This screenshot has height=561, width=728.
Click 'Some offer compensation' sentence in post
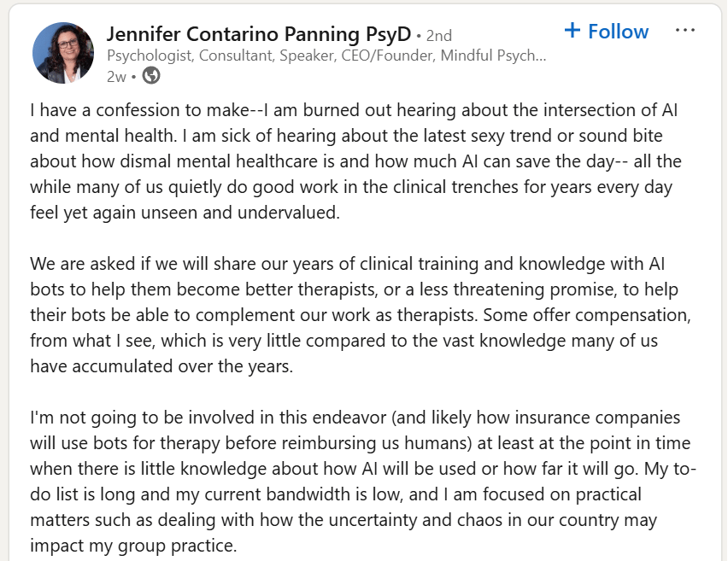(587, 315)
